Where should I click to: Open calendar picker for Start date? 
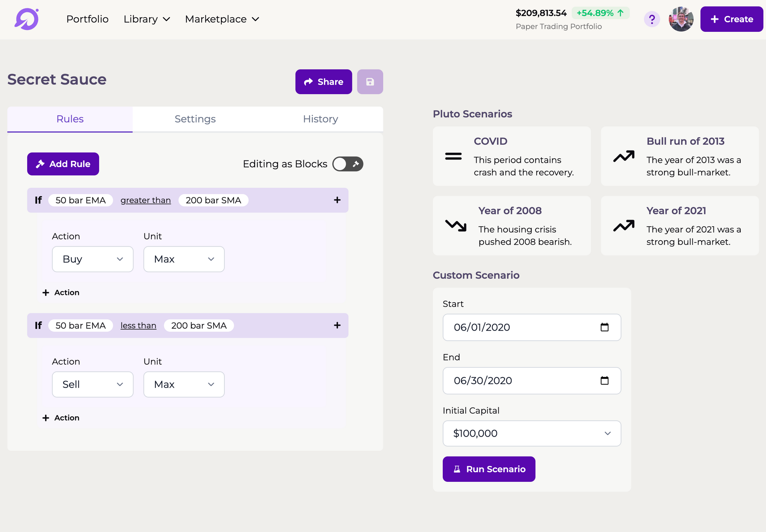click(604, 327)
